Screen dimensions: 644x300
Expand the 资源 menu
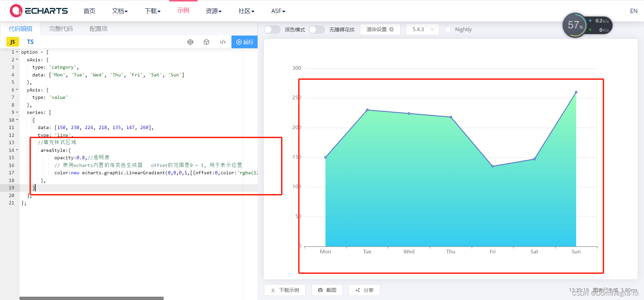click(214, 11)
